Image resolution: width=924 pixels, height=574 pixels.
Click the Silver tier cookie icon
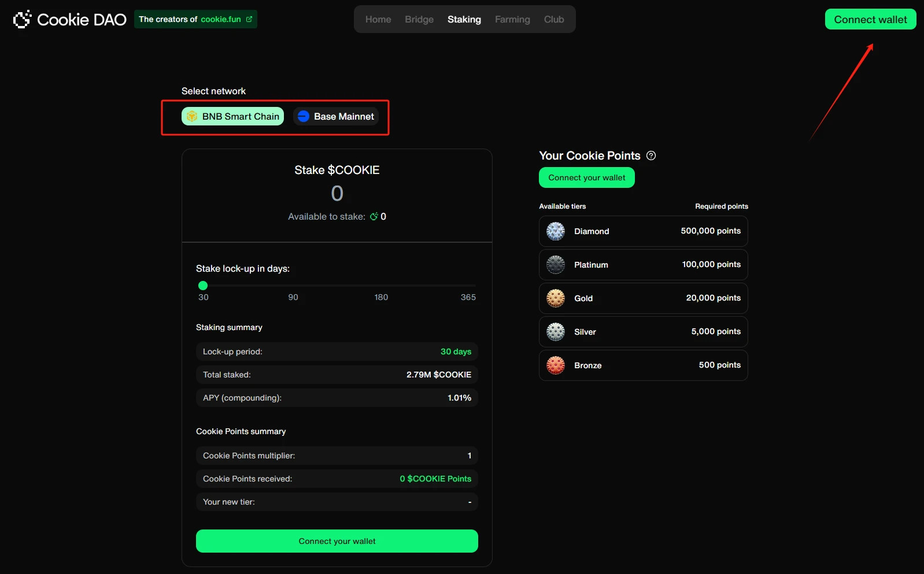click(556, 332)
